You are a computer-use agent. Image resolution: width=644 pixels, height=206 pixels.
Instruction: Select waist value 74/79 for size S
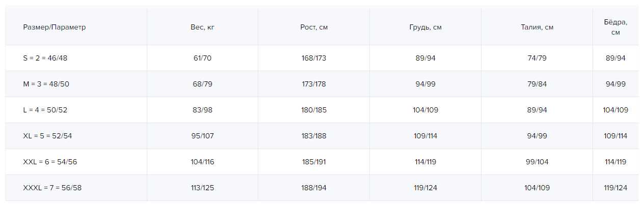pos(536,58)
